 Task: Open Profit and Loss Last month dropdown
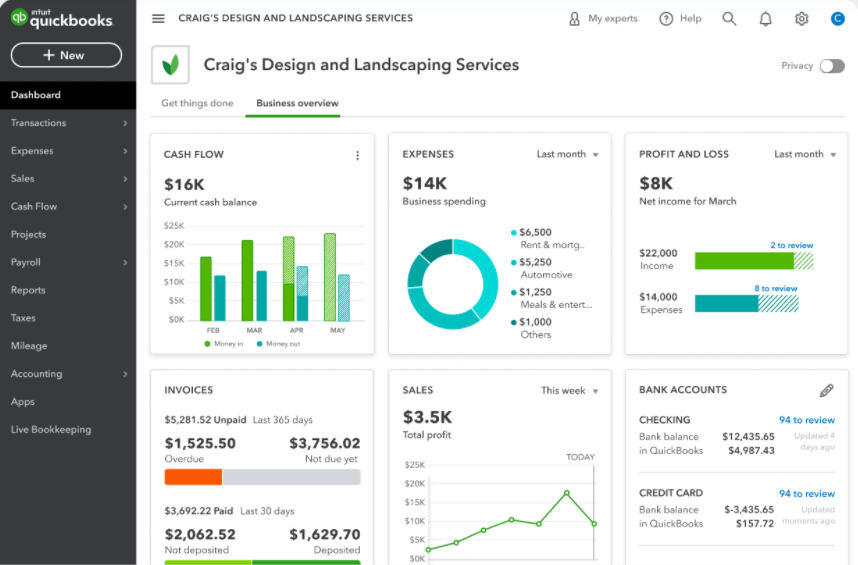tap(805, 154)
